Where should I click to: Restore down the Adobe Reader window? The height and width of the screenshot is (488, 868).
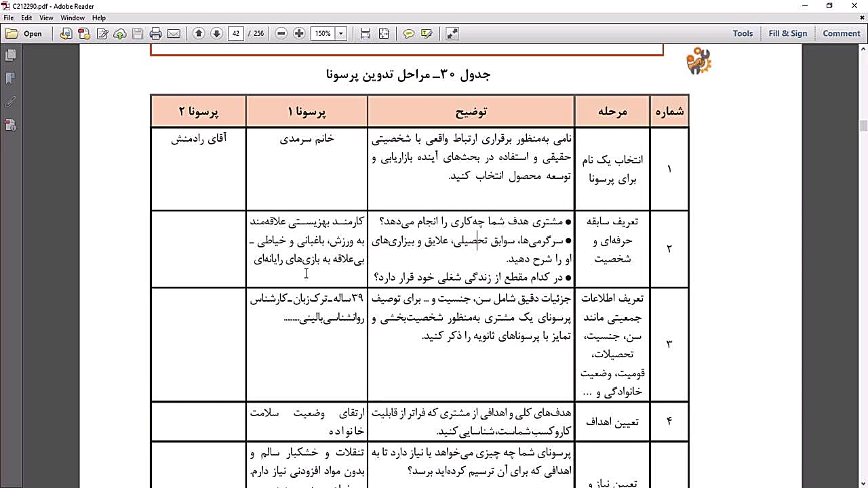point(829,5)
